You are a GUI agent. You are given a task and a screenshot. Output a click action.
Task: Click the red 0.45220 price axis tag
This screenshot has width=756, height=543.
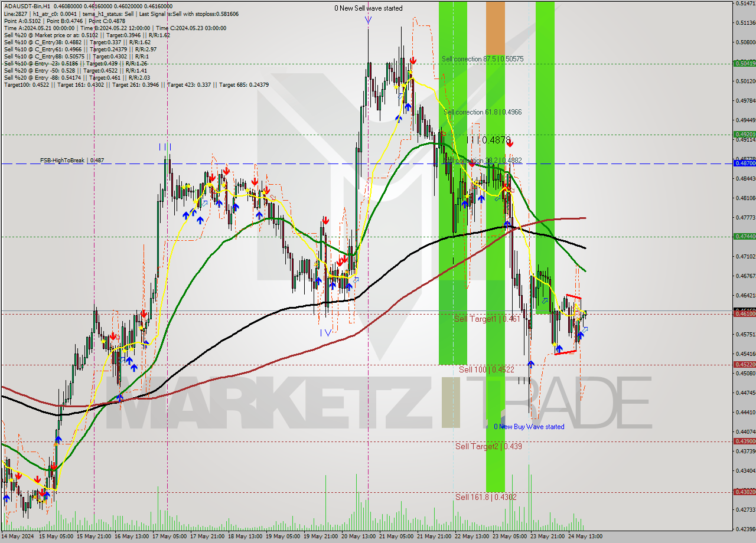coord(744,365)
